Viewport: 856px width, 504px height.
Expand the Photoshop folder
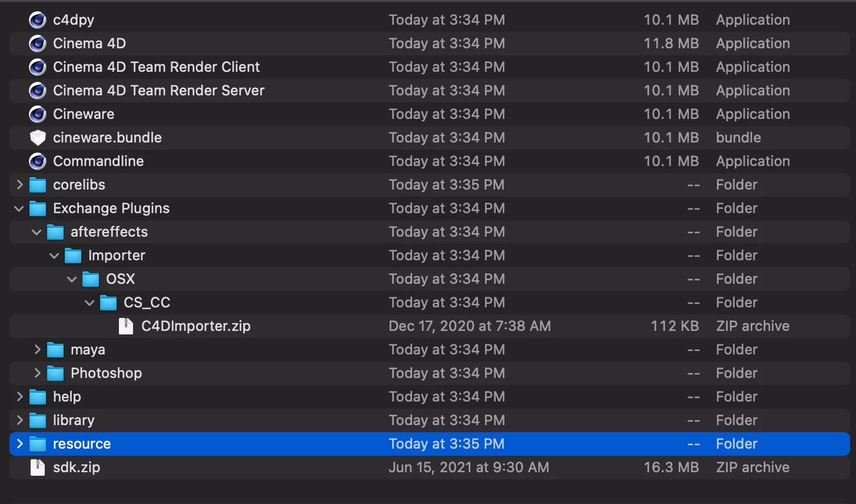click(37, 373)
